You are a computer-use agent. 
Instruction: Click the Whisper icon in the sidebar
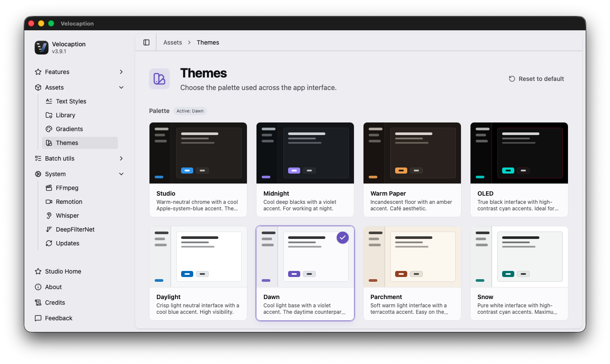(x=49, y=216)
